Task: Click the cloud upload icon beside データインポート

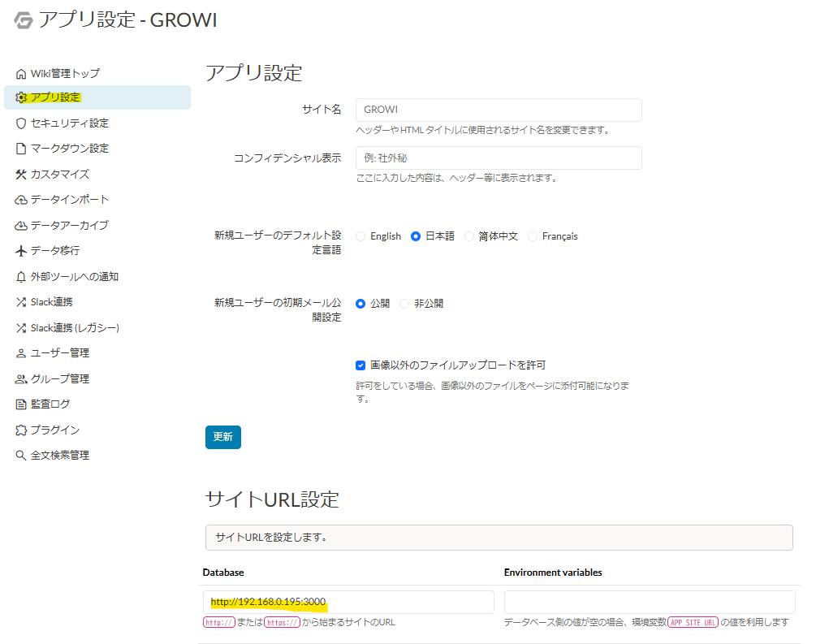Action: [x=21, y=200]
